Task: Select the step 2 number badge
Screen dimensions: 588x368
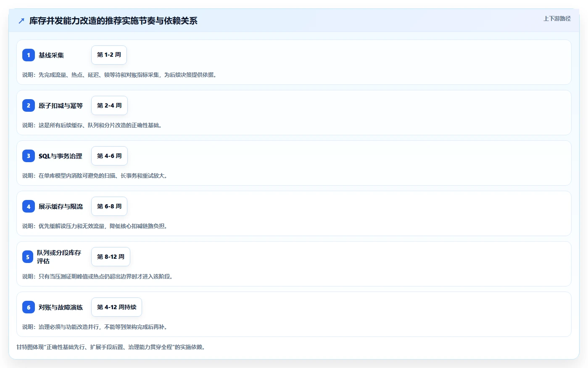Action: click(x=29, y=105)
